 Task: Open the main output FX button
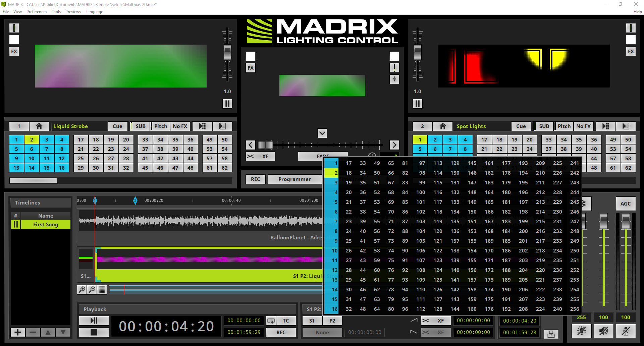pos(251,68)
